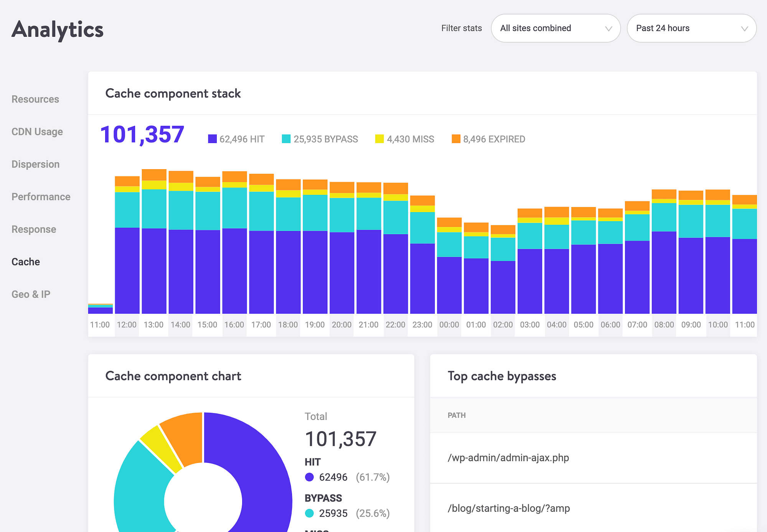This screenshot has width=767, height=532.
Task: Click the BYPASS 25935 legend dot
Action: 309,513
